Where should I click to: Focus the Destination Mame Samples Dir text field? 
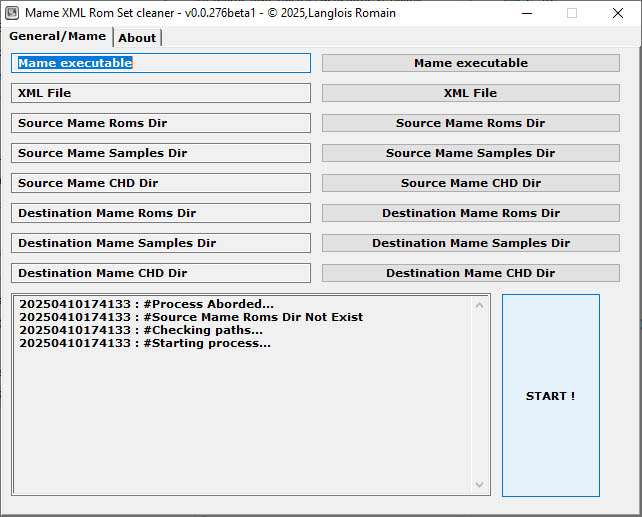pyautogui.click(x=161, y=243)
